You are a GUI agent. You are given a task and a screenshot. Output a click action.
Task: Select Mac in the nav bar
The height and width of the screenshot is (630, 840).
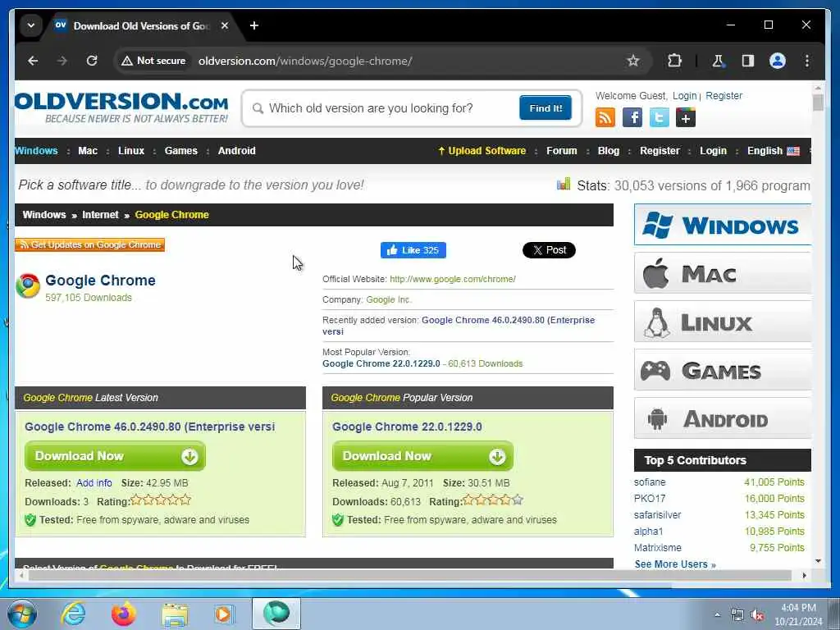click(x=88, y=151)
